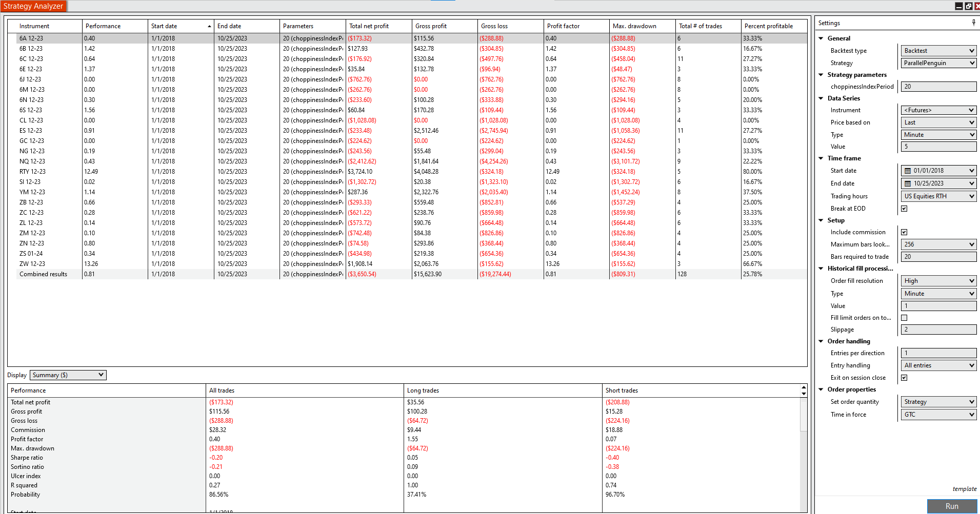Click the Bars required to trade field
Viewport: 980px width, 514px height.
coord(938,257)
